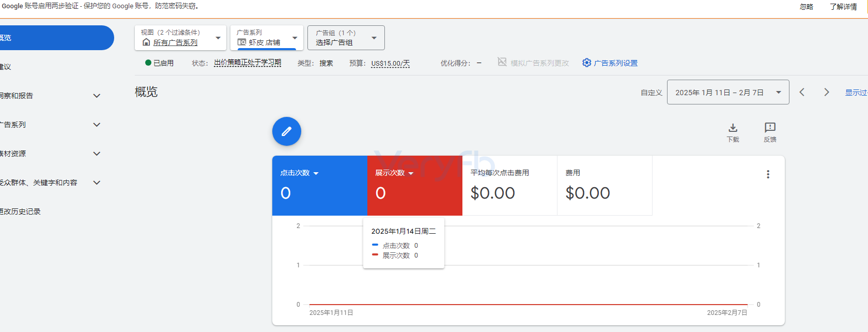Select the average cost per click card
The height and width of the screenshot is (332, 868).
point(509,186)
